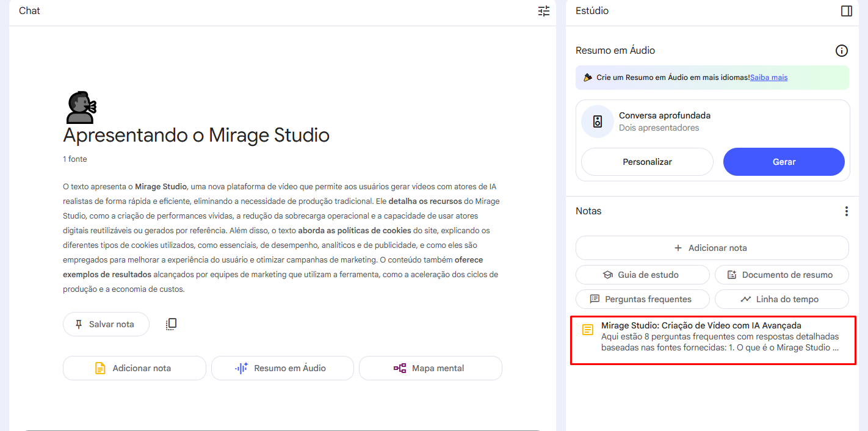
Task: Collapse the Estúdio panel icon
Action: click(846, 11)
